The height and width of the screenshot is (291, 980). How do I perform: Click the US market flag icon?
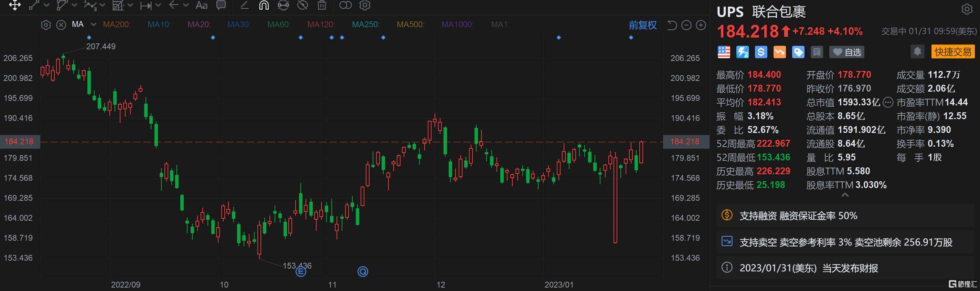(x=724, y=52)
